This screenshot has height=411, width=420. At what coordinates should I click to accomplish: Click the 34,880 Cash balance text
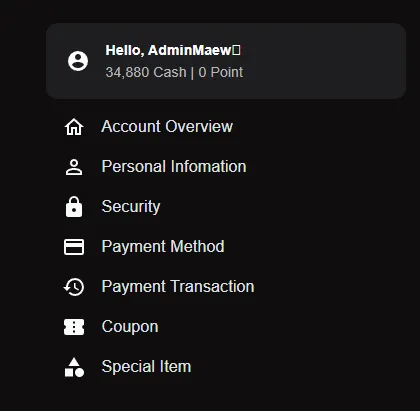coord(146,72)
